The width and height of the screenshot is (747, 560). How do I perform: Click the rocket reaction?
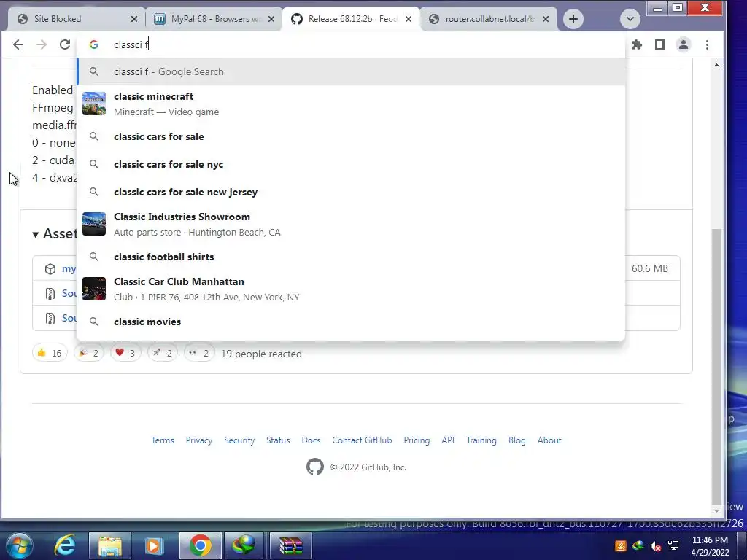[162, 353]
